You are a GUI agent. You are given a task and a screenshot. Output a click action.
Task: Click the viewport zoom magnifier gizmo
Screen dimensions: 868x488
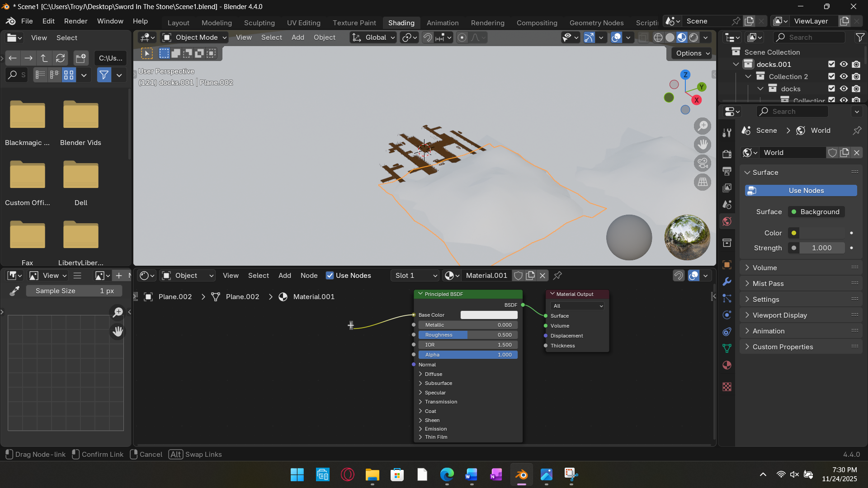point(703,126)
